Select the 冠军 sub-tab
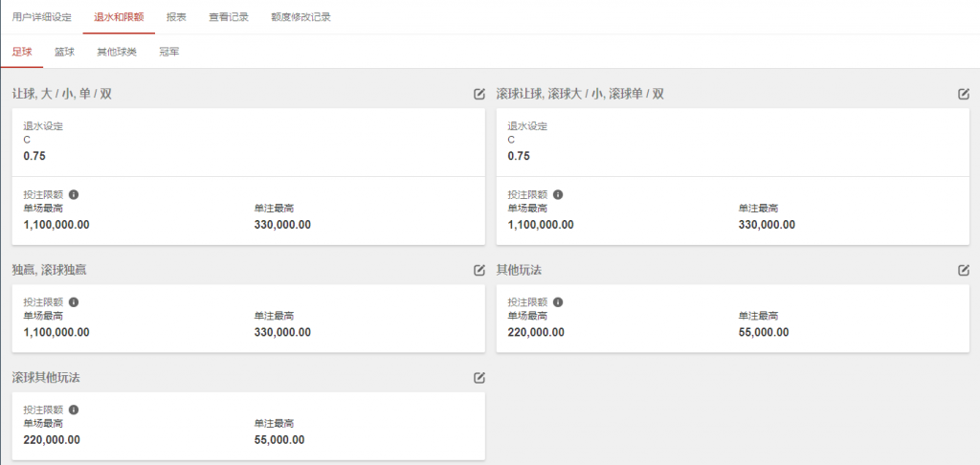The height and width of the screenshot is (465, 980). 168,52
